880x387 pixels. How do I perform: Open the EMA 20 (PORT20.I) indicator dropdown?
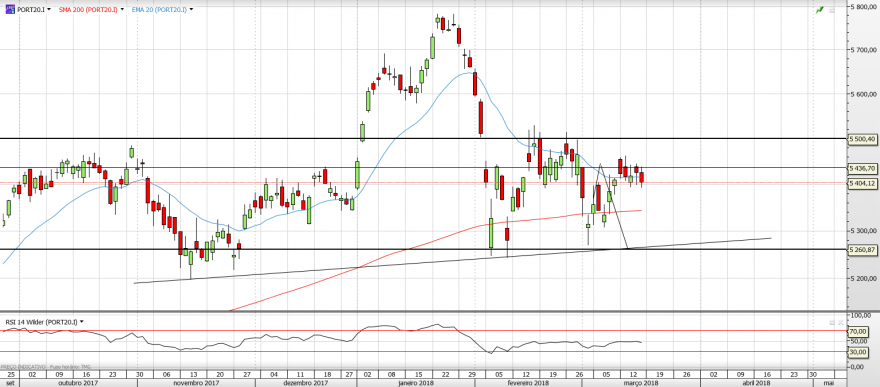(x=192, y=10)
